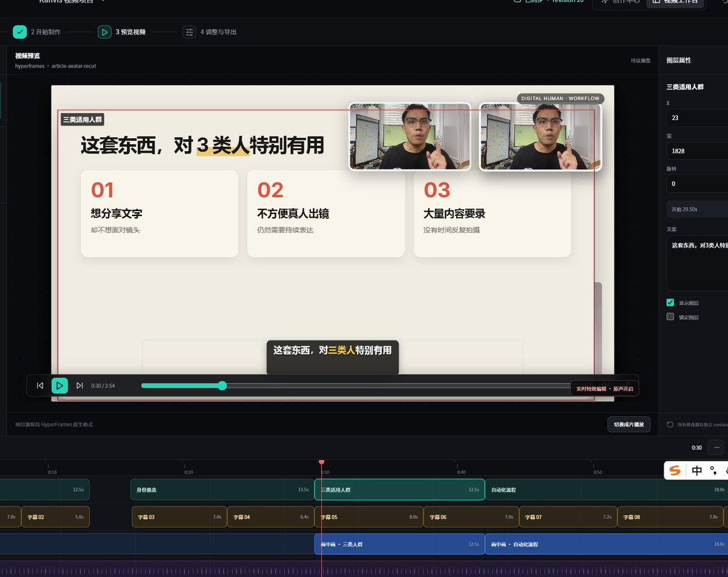Click the 02 不方便真人出镜 card

pyautogui.click(x=326, y=214)
